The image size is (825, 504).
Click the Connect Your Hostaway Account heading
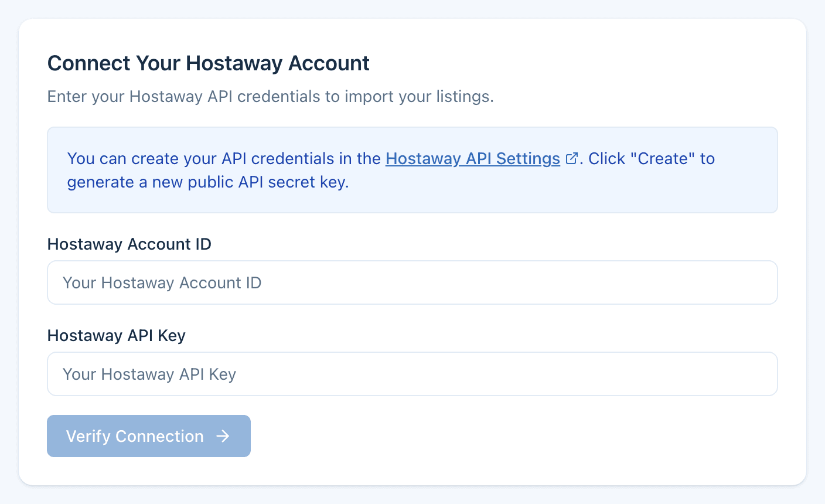tap(209, 63)
